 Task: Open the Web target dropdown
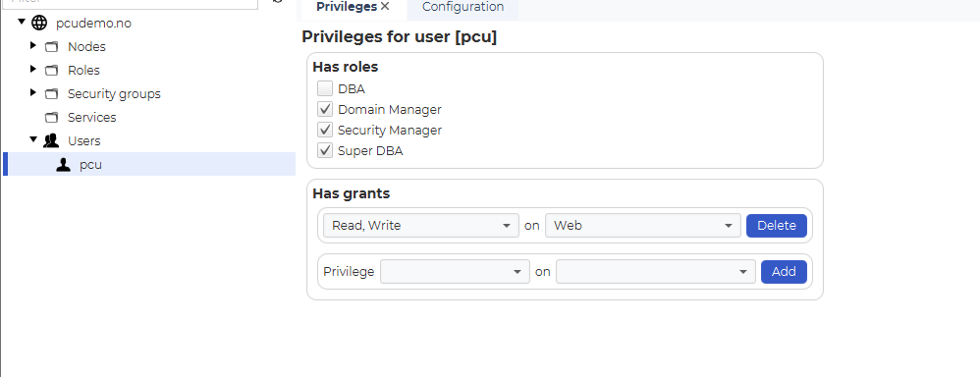tap(642, 225)
